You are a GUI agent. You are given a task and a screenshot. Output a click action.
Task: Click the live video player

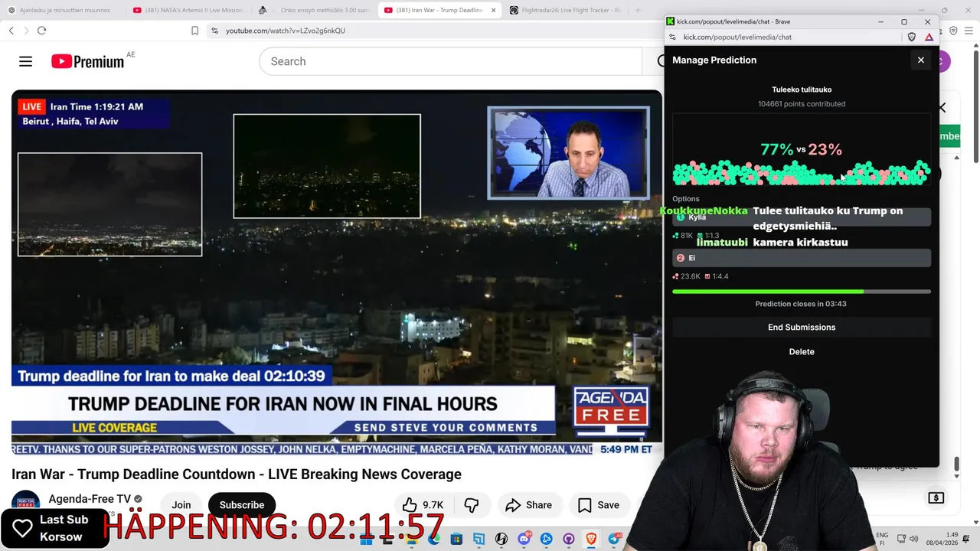(337, 272)
